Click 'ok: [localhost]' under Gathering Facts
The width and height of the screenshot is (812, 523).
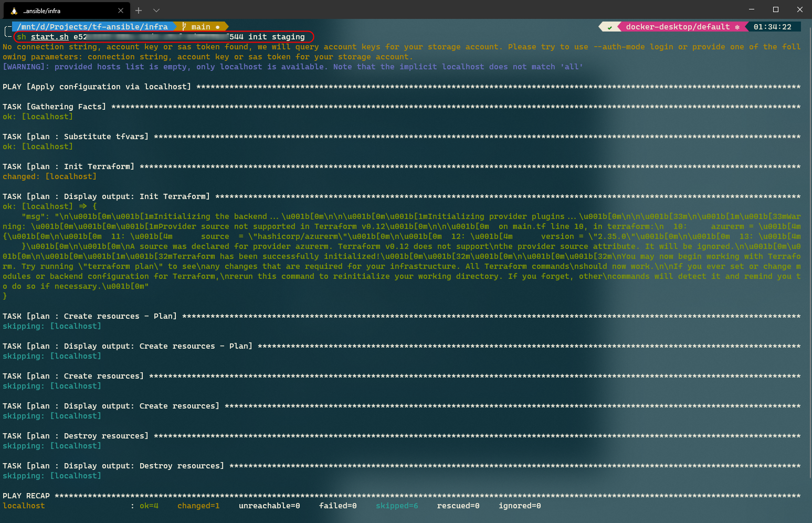pyautogui.click(x=38, y=117)
